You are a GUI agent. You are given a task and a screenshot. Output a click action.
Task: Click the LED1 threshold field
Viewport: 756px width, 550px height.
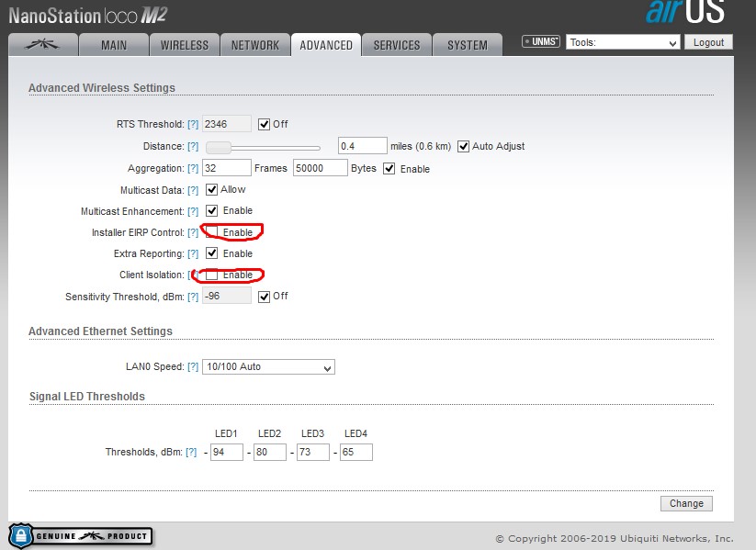pos(227,452)
